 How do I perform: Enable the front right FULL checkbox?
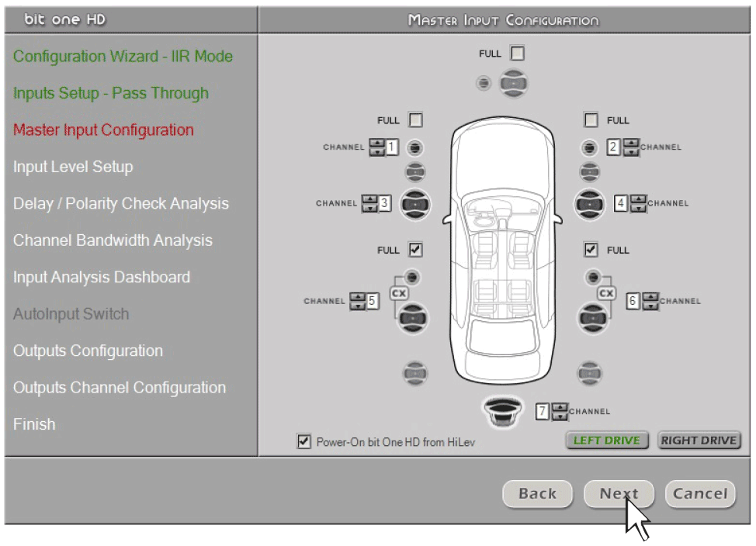click(591, 119)
